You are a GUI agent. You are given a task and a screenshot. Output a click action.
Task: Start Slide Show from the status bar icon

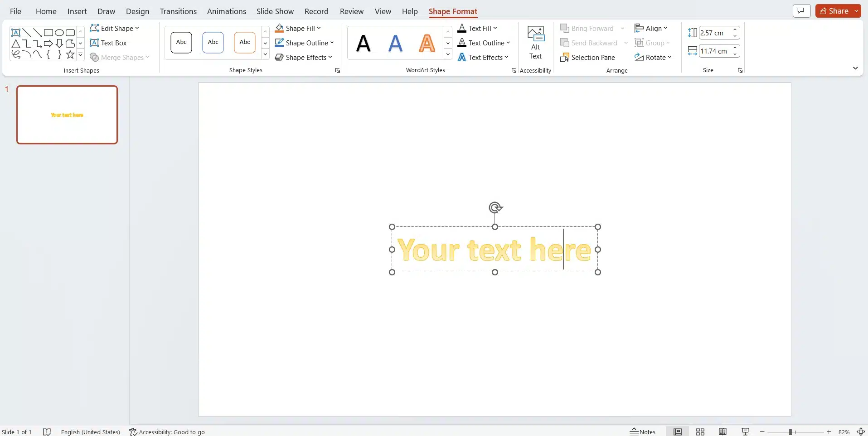[x=745, y=432]
